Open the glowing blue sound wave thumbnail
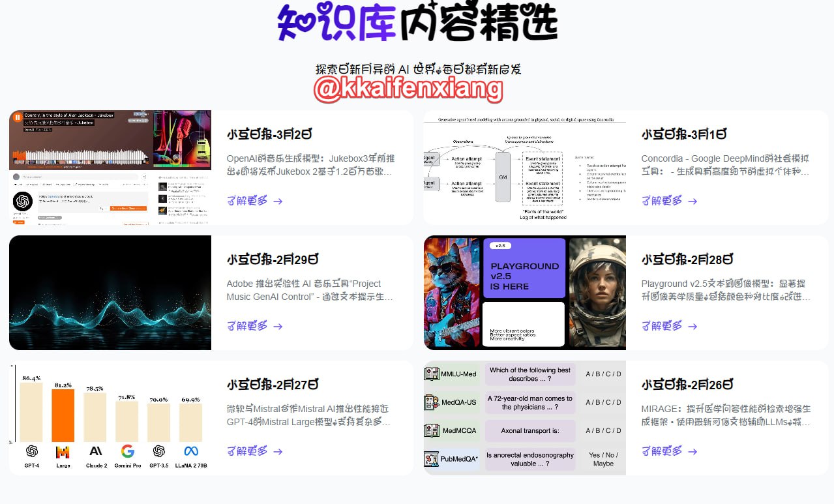Screen dimensions: 834x504 [110, 293]
